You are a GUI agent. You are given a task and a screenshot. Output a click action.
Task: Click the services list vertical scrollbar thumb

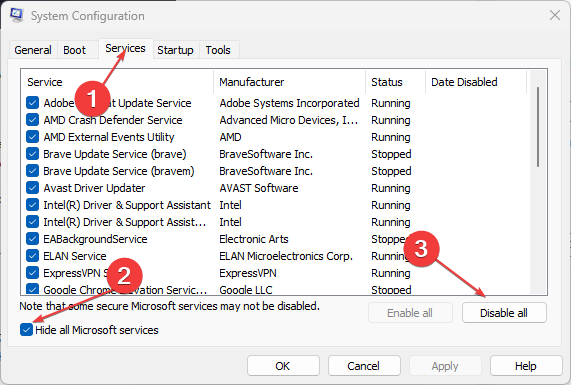coord(538,127)
